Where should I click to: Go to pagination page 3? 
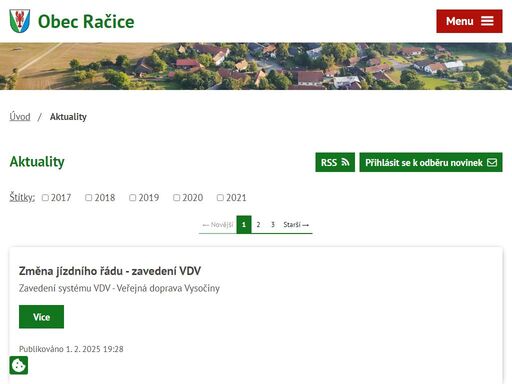(x=273, y=225)
